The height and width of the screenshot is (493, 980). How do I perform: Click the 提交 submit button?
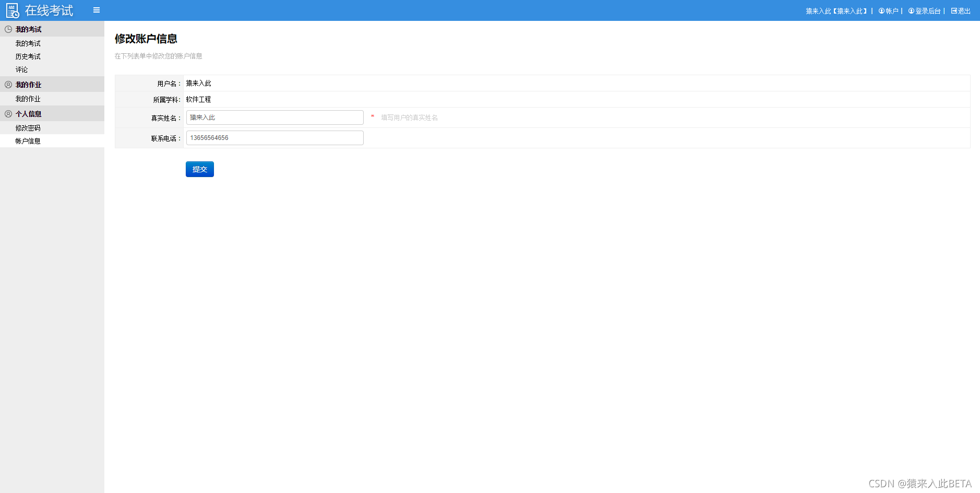click(x=200, y=169)
